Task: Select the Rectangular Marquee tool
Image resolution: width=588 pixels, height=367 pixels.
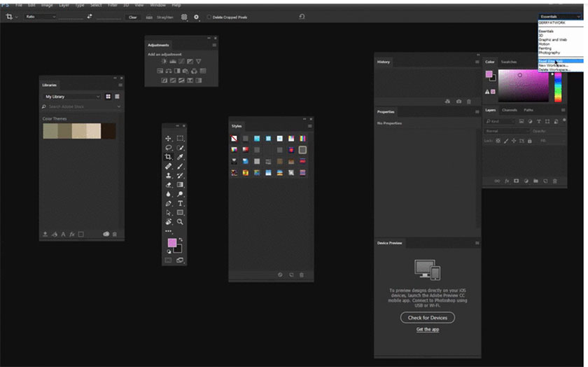Action: [181, 139]
